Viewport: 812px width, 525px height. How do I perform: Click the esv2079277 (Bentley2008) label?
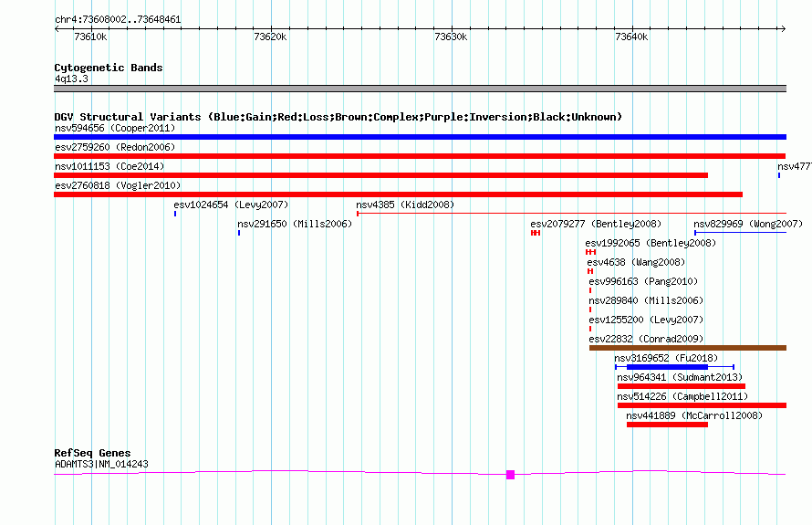[x=596, y=224]
